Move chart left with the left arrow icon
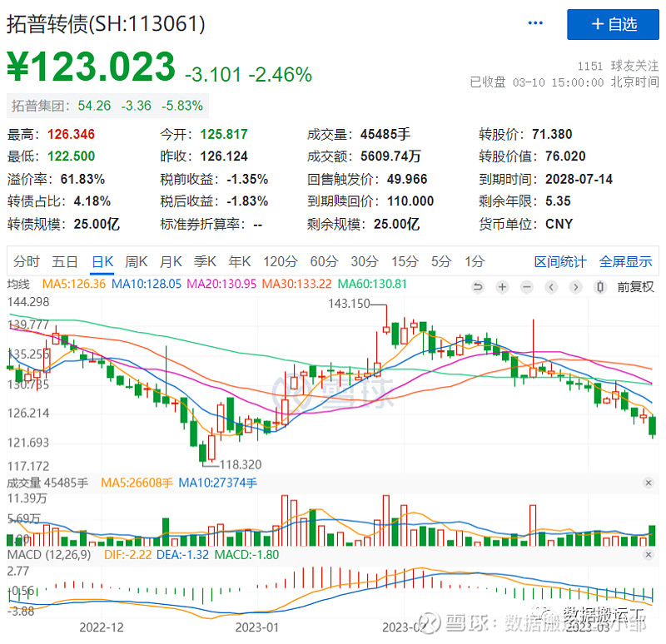This screenshot has height=644, width=666. [x=551, y=287]
